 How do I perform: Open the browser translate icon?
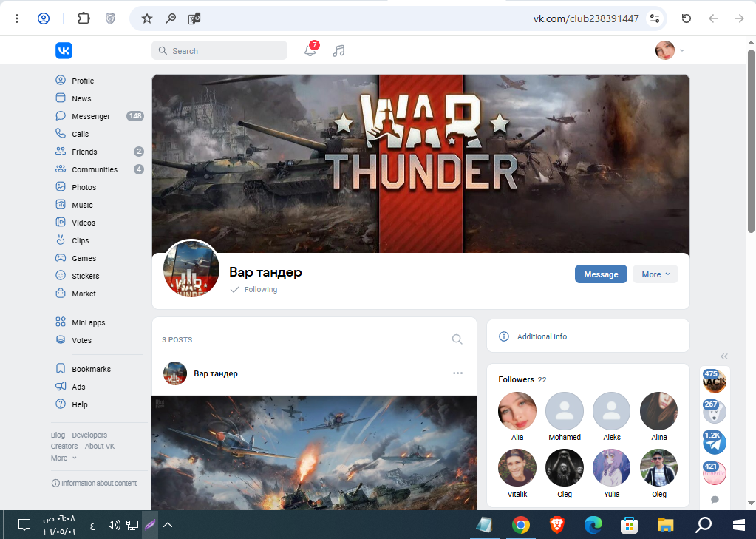[x=194, y=18]
